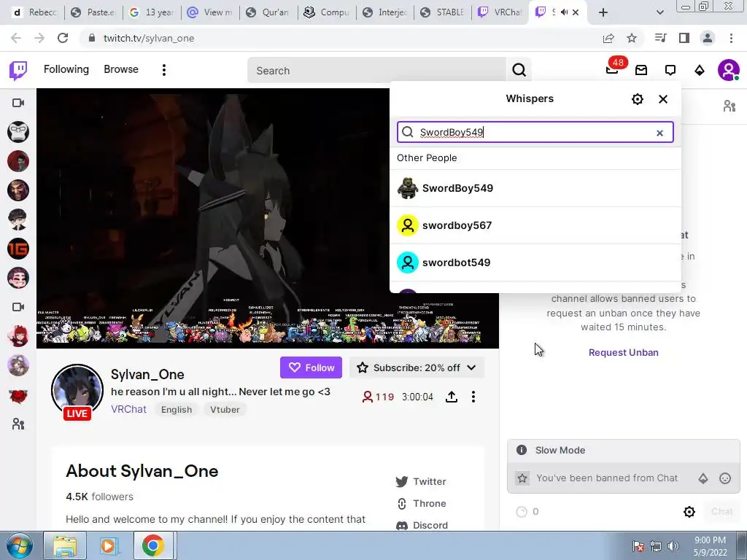The image size is (747, 560).
Task: Select swordbot549 from results
Action: [x=535, y=262]
